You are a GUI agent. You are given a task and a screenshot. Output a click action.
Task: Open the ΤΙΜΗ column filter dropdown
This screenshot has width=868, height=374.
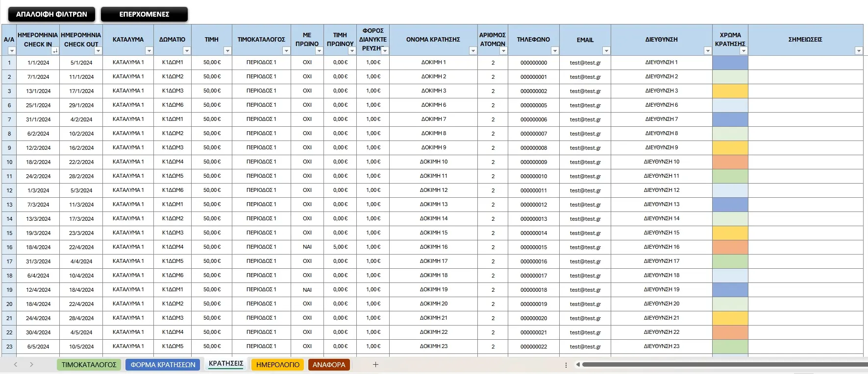click(227, 51)
